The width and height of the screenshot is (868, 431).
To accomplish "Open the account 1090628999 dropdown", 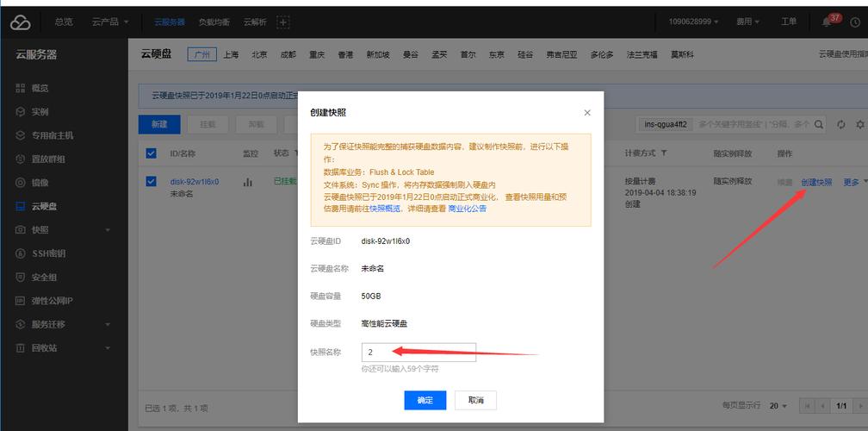I will [693, 22].
